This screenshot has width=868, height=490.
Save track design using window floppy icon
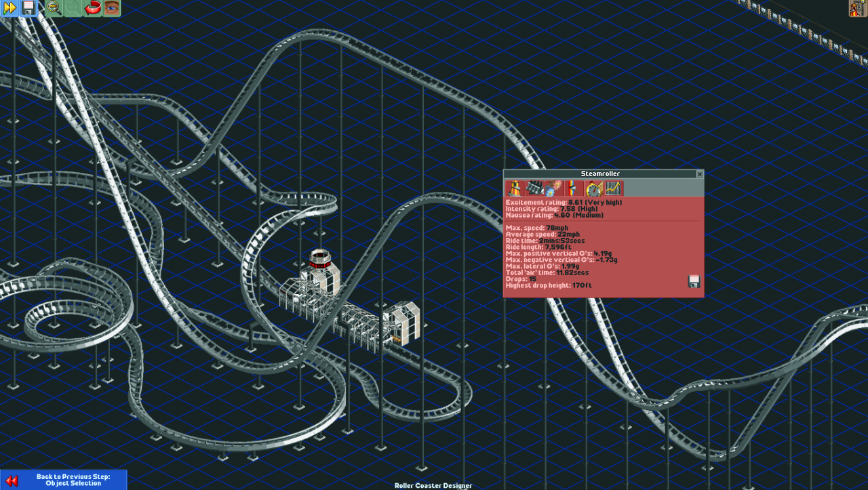[x=694, y=281]
